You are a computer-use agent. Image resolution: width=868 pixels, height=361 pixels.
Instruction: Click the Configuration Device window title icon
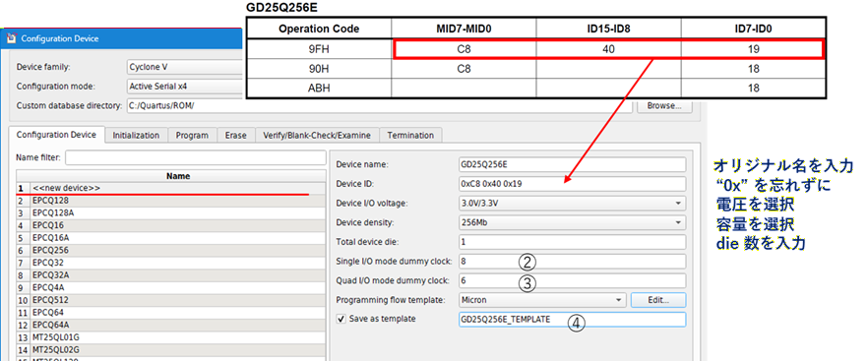(11, 38)
